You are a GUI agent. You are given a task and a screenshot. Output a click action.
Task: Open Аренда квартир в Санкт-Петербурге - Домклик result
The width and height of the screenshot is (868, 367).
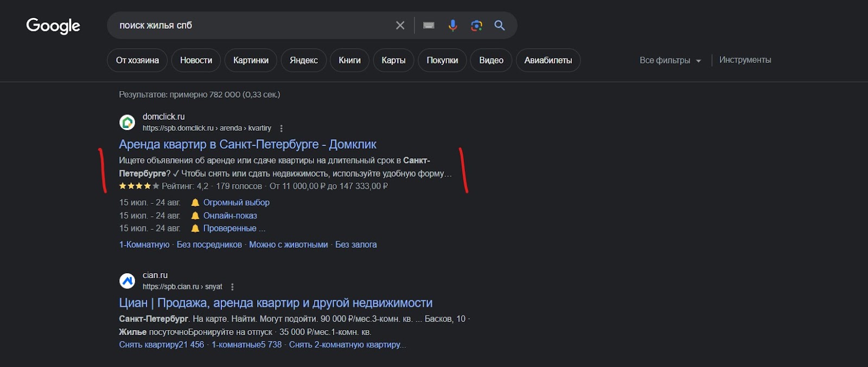[x=247, y=144]
